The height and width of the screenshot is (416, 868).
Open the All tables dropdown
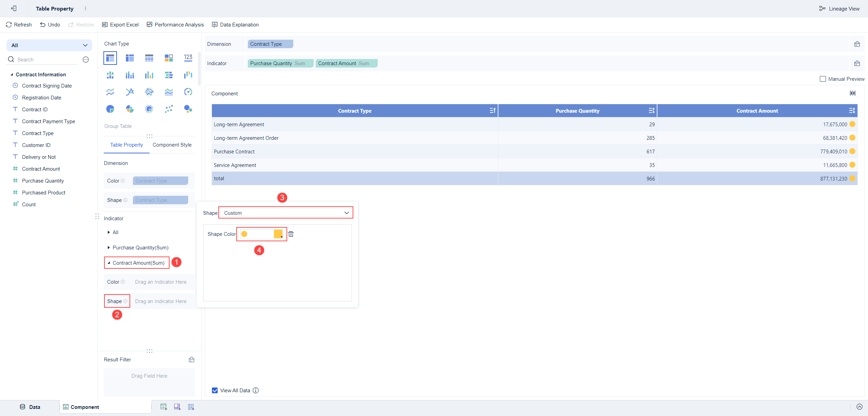49,45
